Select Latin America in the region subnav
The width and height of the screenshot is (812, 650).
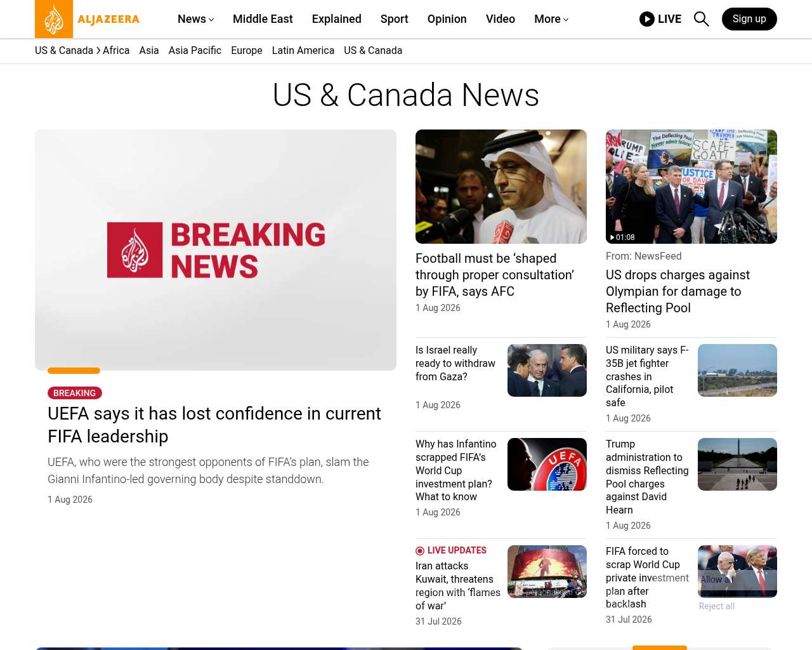(x=303, y=51)
